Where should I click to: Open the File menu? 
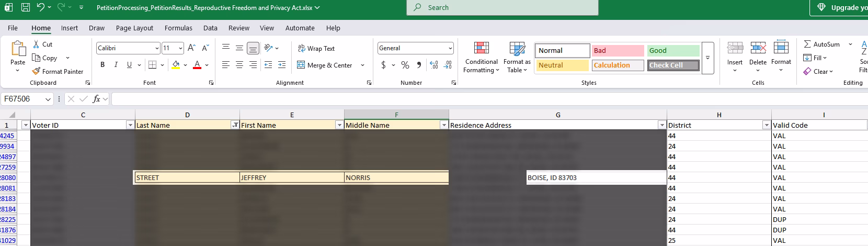tap(13, 28)
